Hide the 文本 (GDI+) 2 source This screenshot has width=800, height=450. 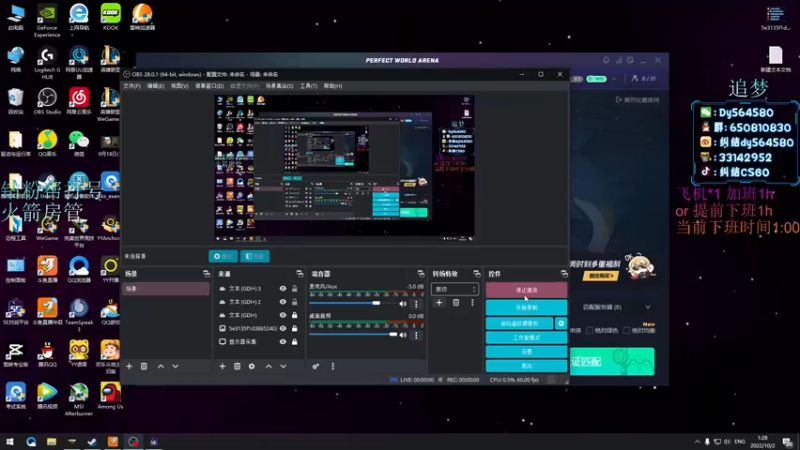[x=283, y=302]
